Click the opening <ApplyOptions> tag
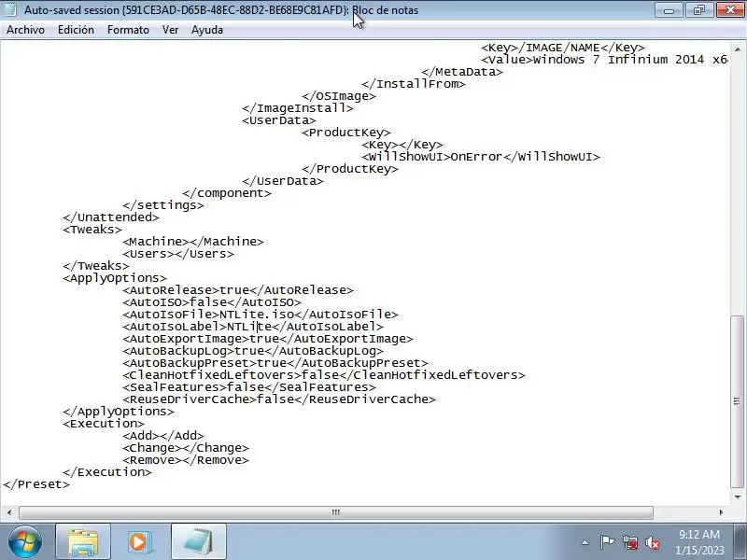 tap(114, 278)
